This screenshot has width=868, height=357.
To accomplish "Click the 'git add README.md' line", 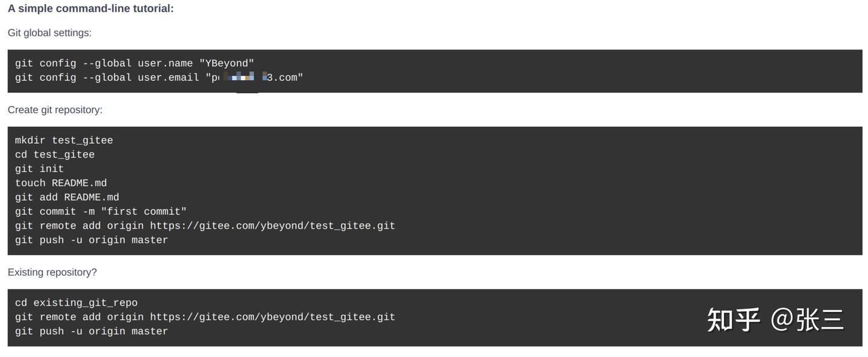I will pyautogui.click(x=67, y=197).
